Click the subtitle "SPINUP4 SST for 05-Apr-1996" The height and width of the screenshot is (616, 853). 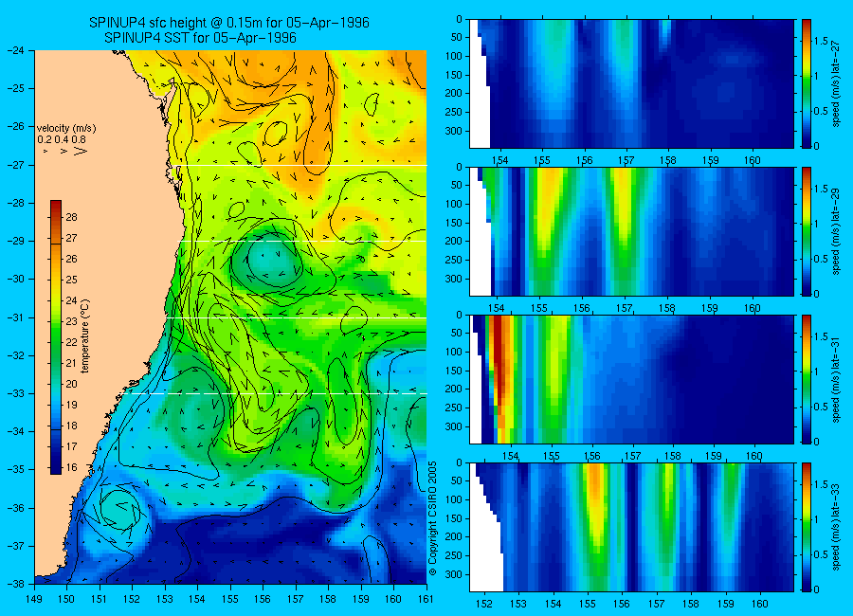click(200, 38)
